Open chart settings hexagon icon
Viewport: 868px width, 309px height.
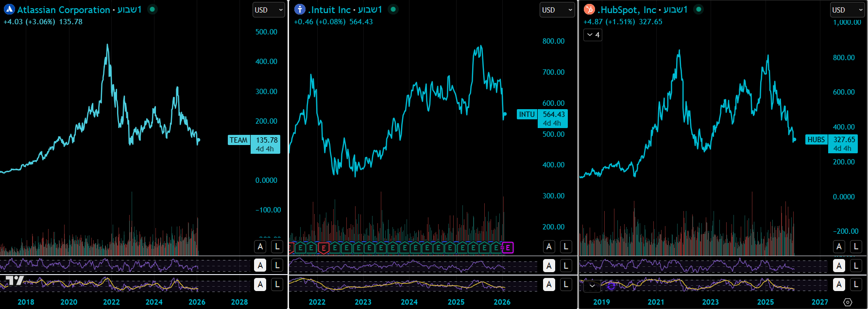pos(848,302)
